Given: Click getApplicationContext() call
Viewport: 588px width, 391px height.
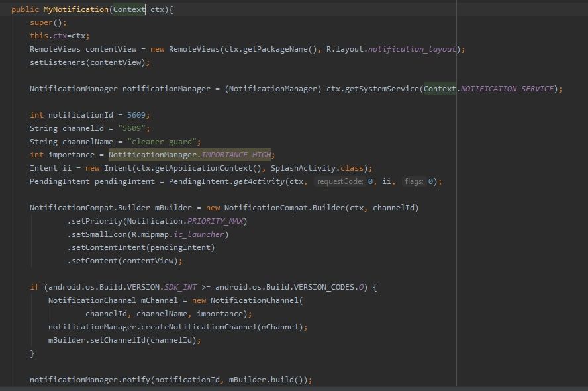Looking at the screenshot, I should tap(208, 168).
